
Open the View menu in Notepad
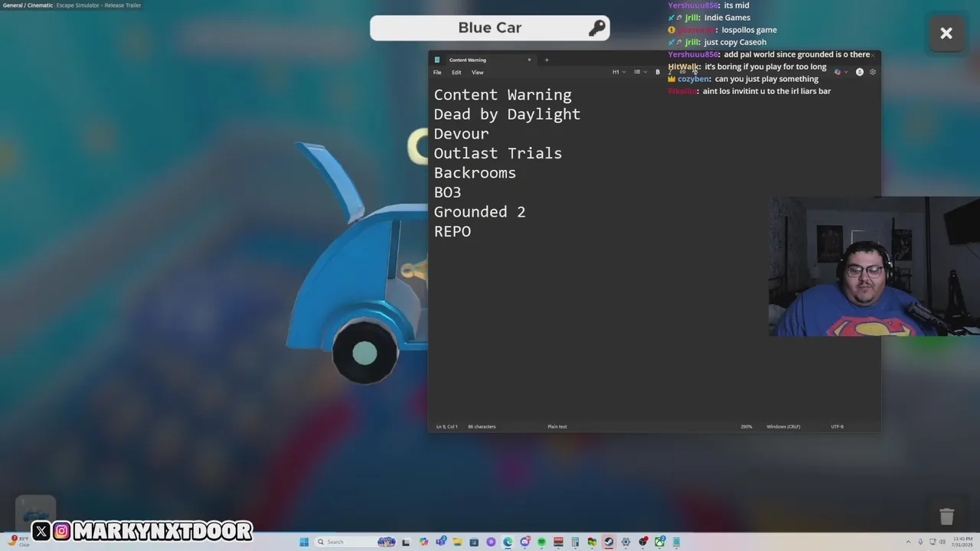click(477, 72)
